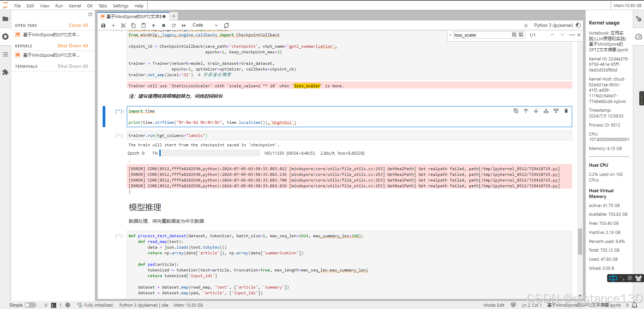This screenshot has width=644, height=309.
Task: Enable the debugger bug icon
Action: click(x=526, y=25)
